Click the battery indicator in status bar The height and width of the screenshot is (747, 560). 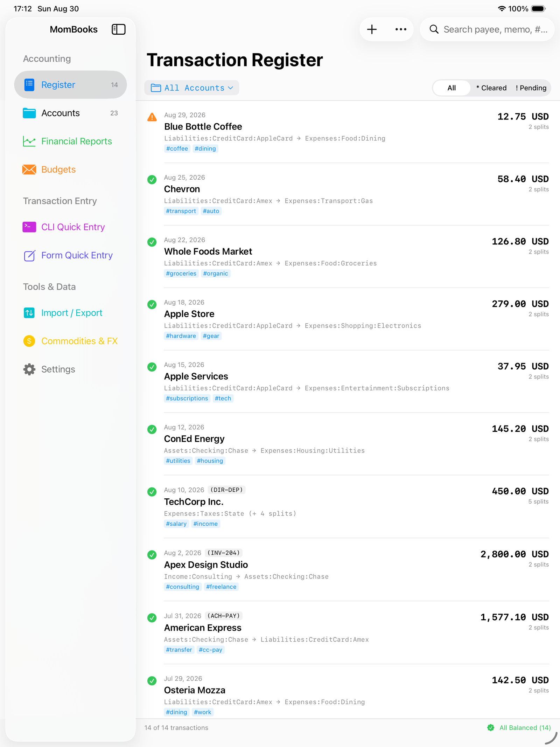[538, 9]
